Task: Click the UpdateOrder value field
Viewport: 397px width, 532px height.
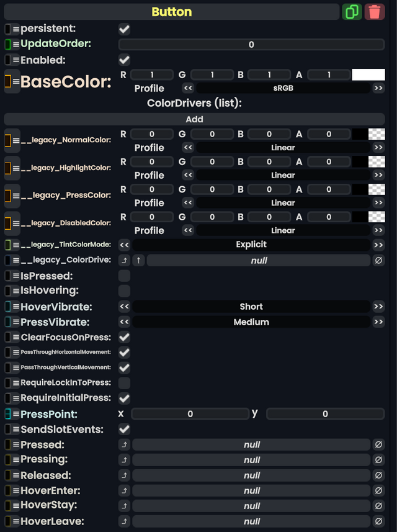Action: click(x=251, y=45)
